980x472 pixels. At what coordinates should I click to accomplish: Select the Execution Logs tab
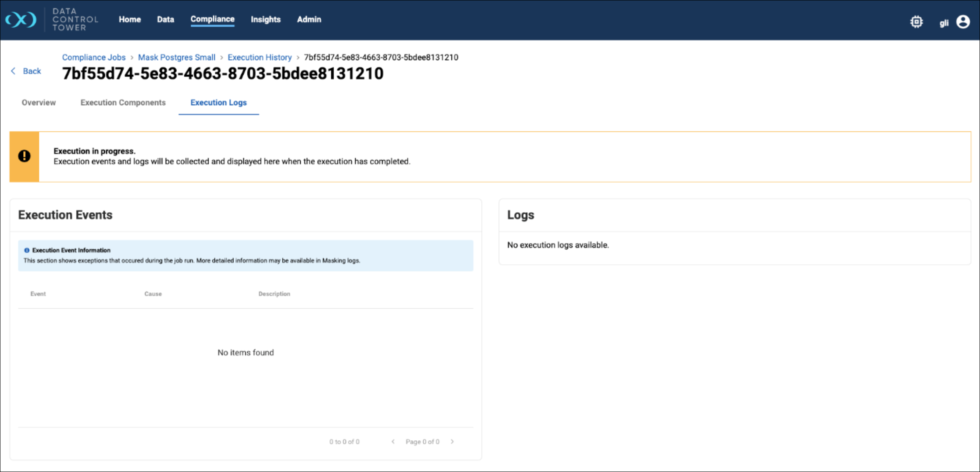point(218,103)
